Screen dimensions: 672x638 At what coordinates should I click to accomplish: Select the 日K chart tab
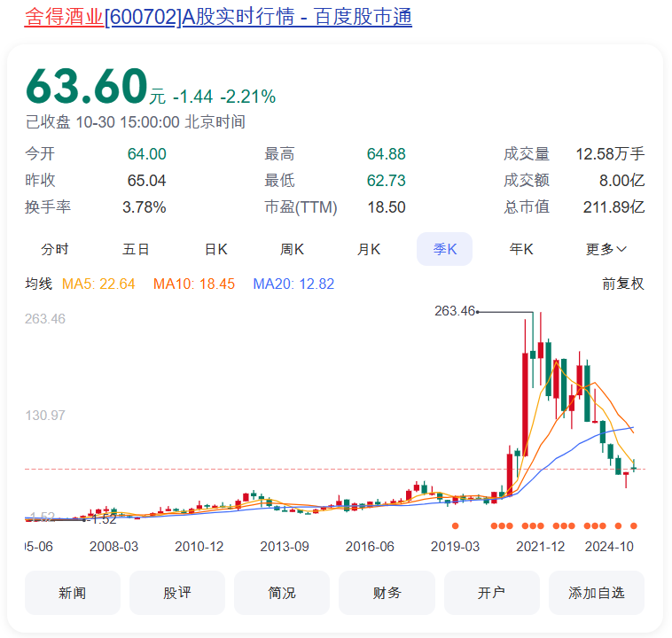tap(216, 249)
